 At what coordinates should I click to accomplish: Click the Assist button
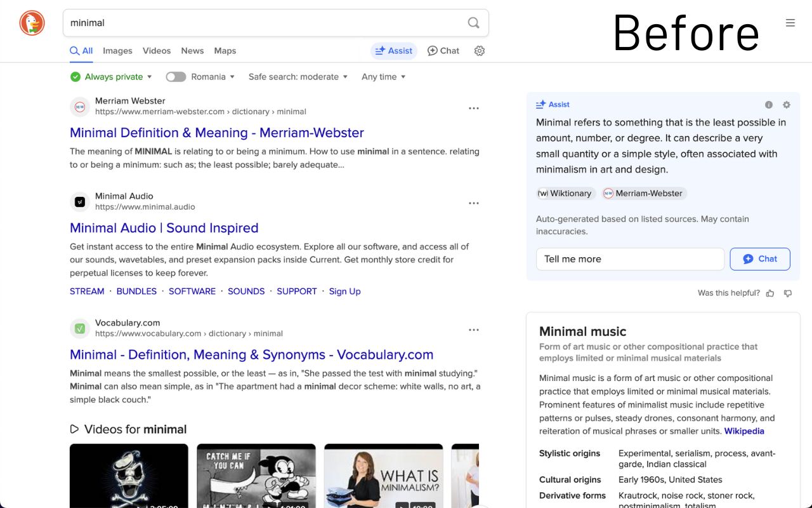click(394, 51)
